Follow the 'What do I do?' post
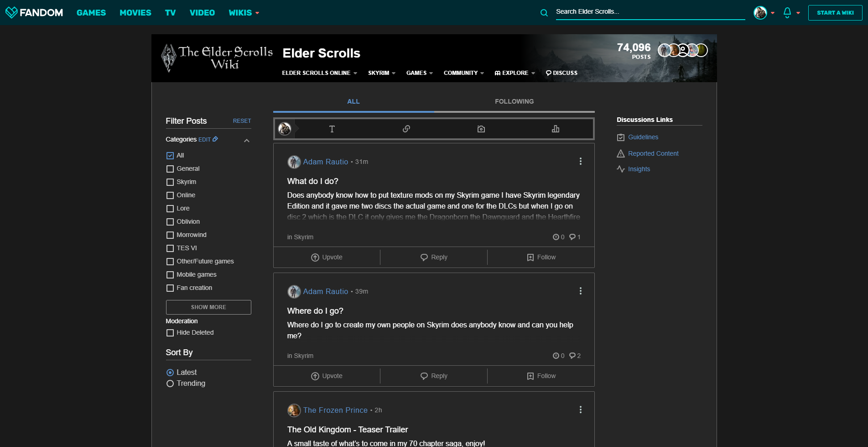Image resolution: width=868 pixels, height=447 pixels. [541, 258]
